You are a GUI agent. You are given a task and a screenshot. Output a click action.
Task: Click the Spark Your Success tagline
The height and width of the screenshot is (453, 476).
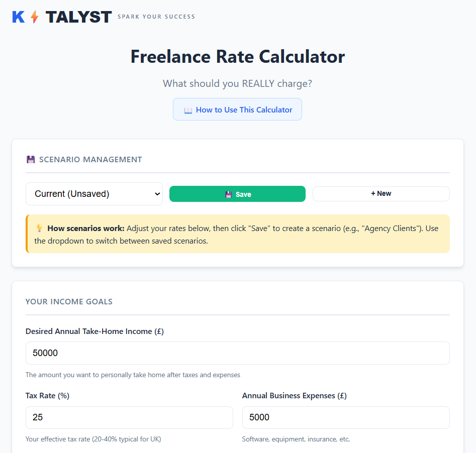coord(156,17)
